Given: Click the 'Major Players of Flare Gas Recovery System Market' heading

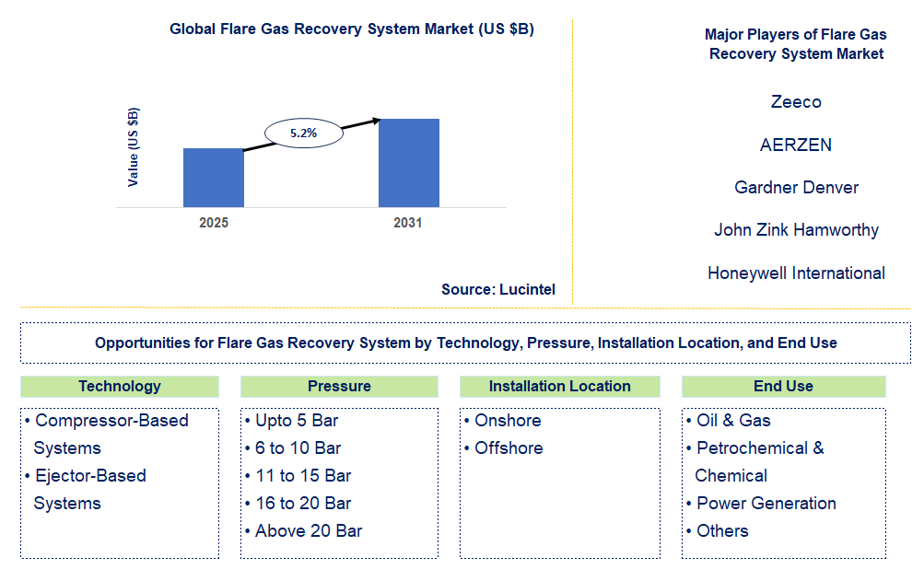Looking at the screenshot, I should pos(796,44).
